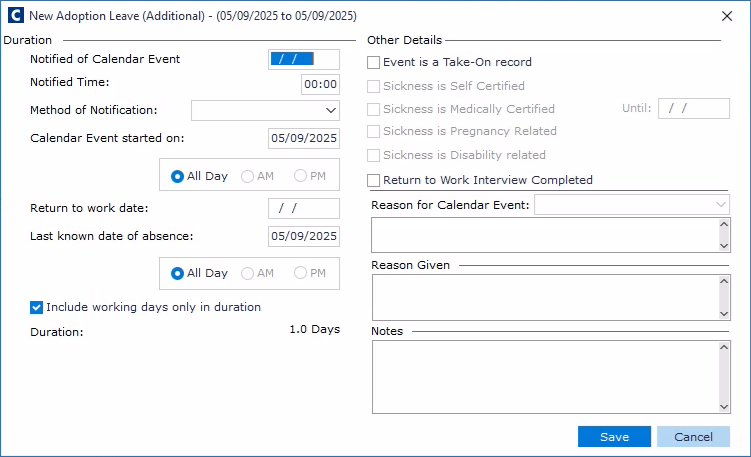Edit the Last known date of absence field
The image size is (751, 457).
click(304, 236)
